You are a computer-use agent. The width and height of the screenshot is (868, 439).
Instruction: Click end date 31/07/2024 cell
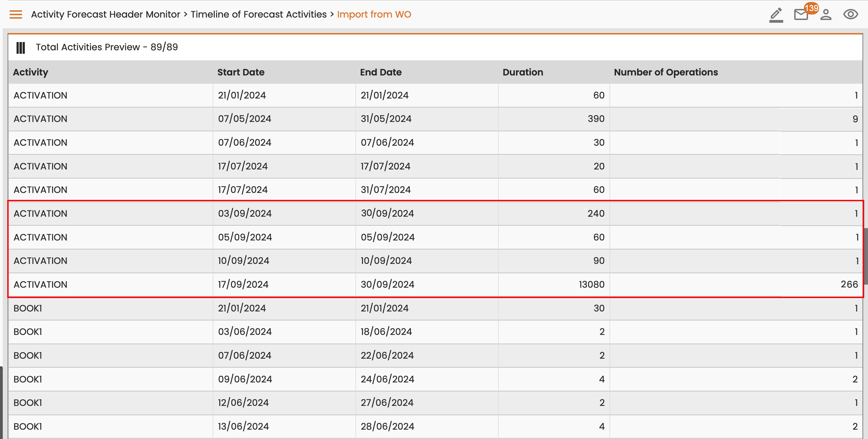click(x=427, y=190)
